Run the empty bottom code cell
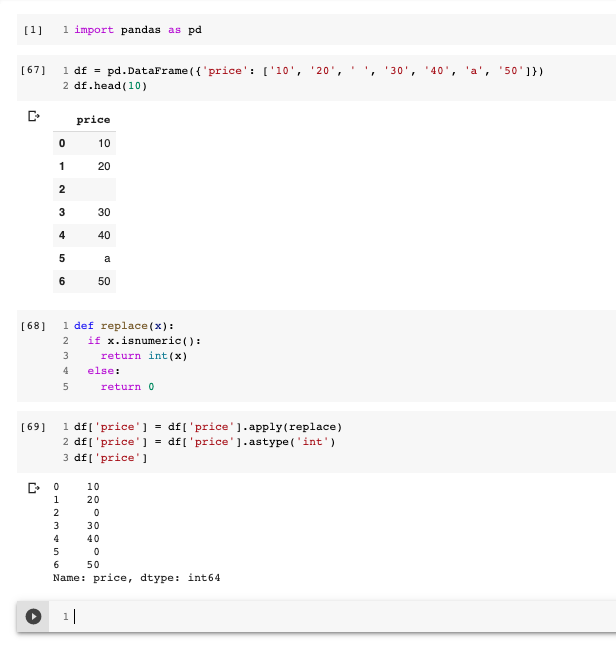Screen dimensions: 616x657 34,617
